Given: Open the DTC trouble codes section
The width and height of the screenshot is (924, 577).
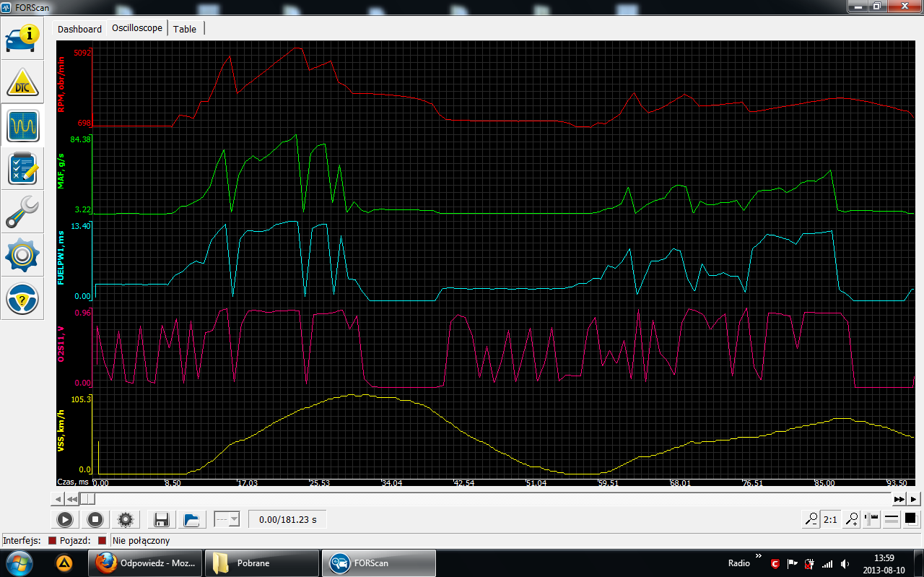Looking at the screenshot, I should tap(22, 82).
